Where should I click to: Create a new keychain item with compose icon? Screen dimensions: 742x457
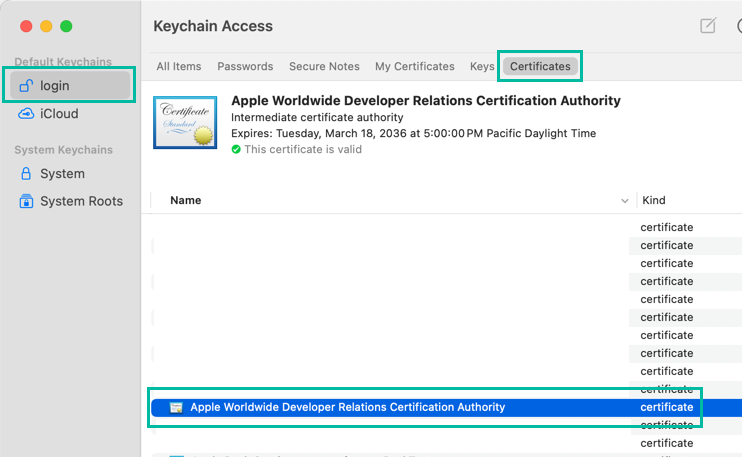coord(708,26)
